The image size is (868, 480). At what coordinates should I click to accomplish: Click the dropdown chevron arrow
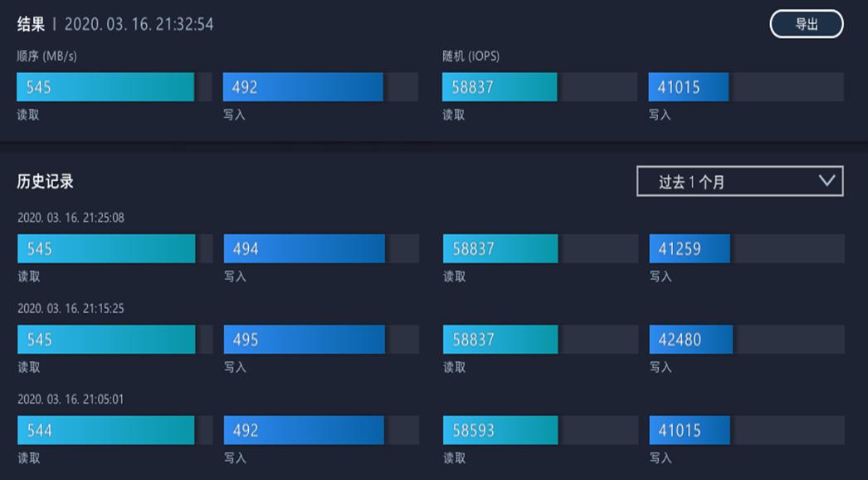(x=826, y=180)
